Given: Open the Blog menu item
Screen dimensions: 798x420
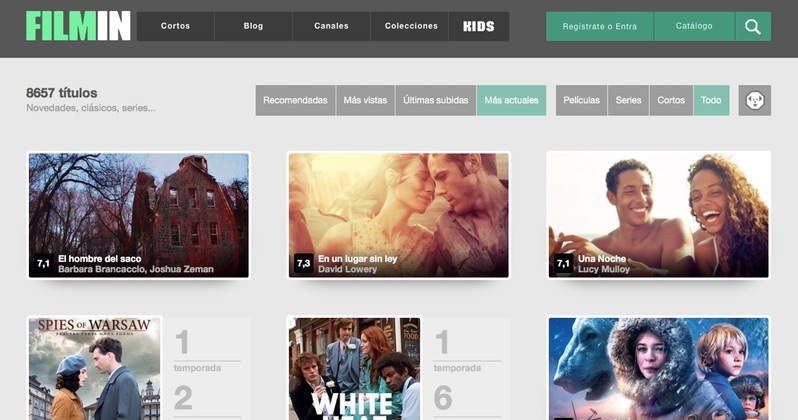Looking at the screenshot, I should coord(253,26).
